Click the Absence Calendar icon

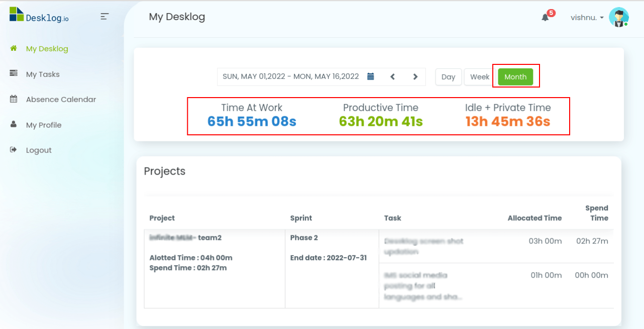click(13, 99)
